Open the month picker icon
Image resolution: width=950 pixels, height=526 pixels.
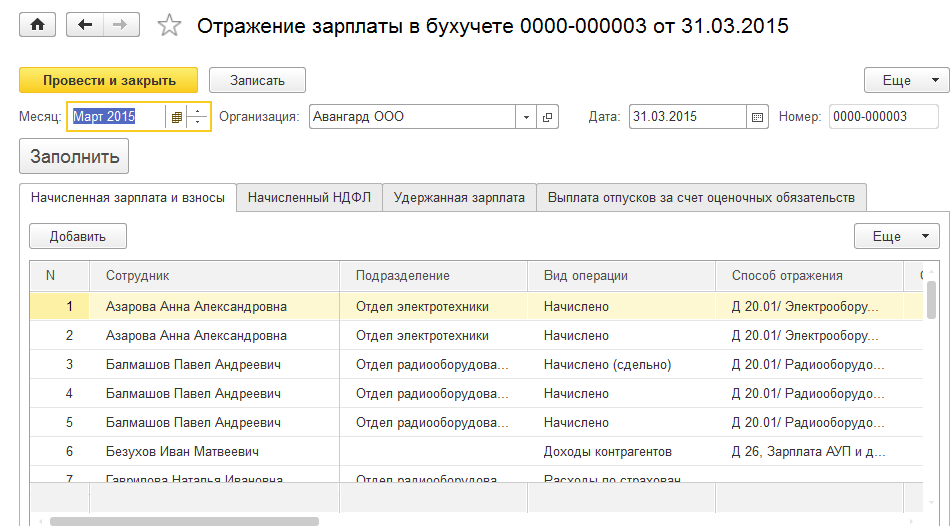point(177,117)
